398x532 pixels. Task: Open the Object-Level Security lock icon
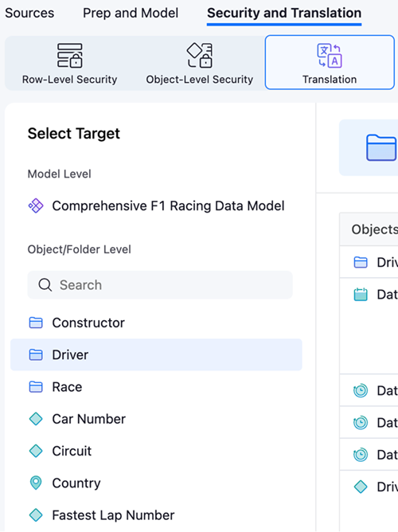(x=200, y=55)
